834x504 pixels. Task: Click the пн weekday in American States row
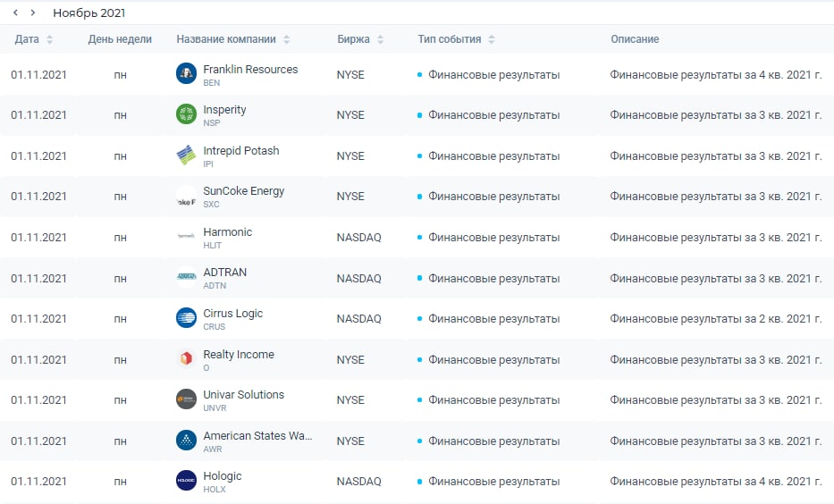click(x=120, y=441)
